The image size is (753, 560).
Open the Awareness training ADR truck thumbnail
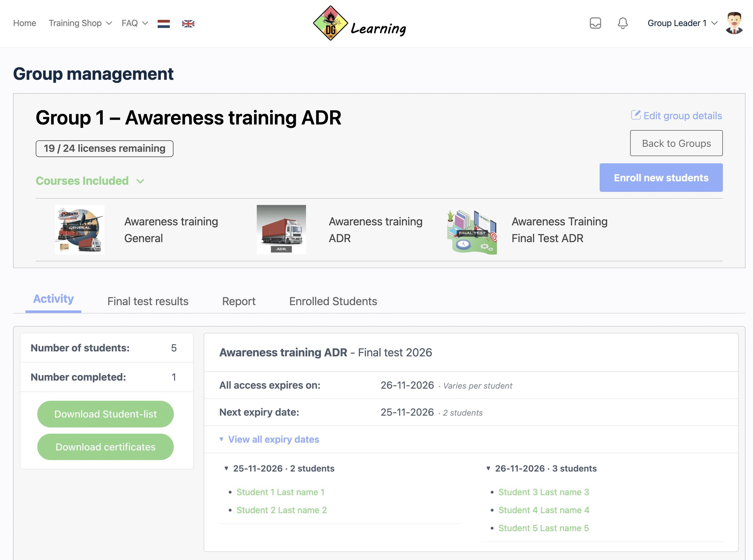(x=281, y=229)
